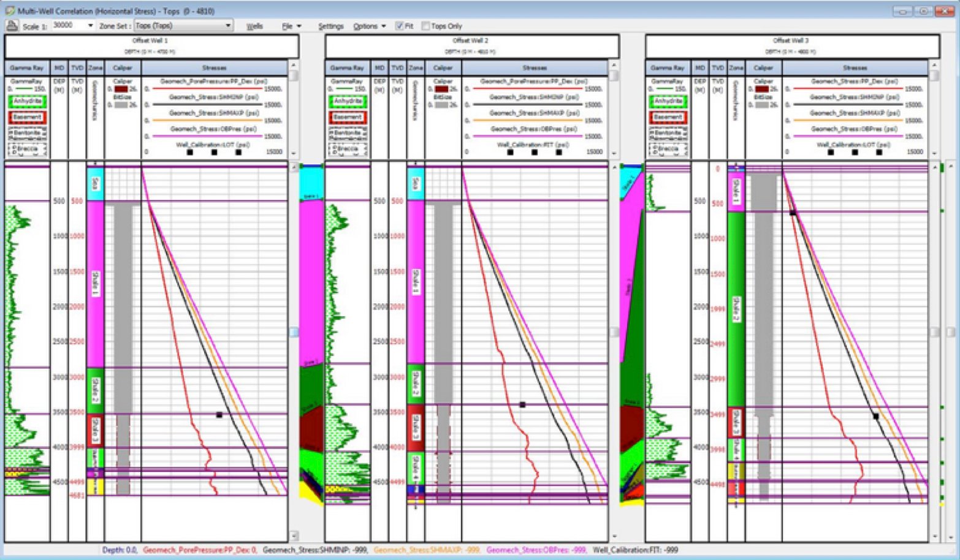Click the Print icon in the toolbar
The image size is (960, 560).
pyautogui.click(x=11, y=26)
